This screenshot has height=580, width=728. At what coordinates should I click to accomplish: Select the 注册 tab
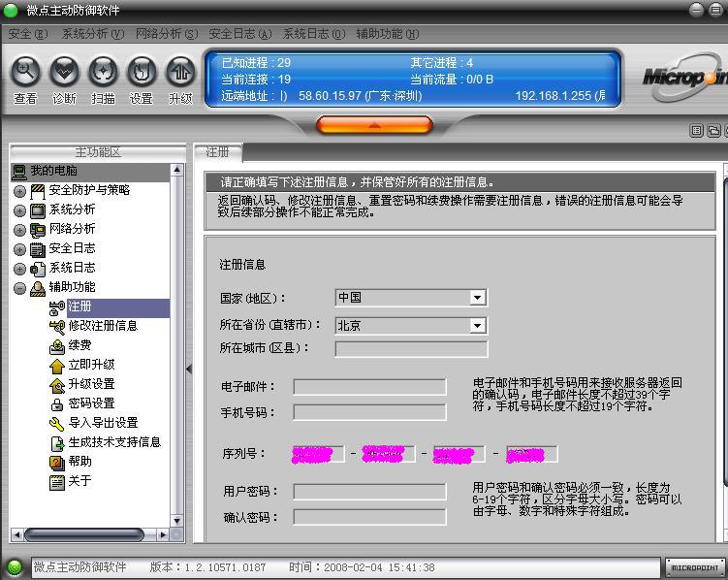tap(218, 152)
